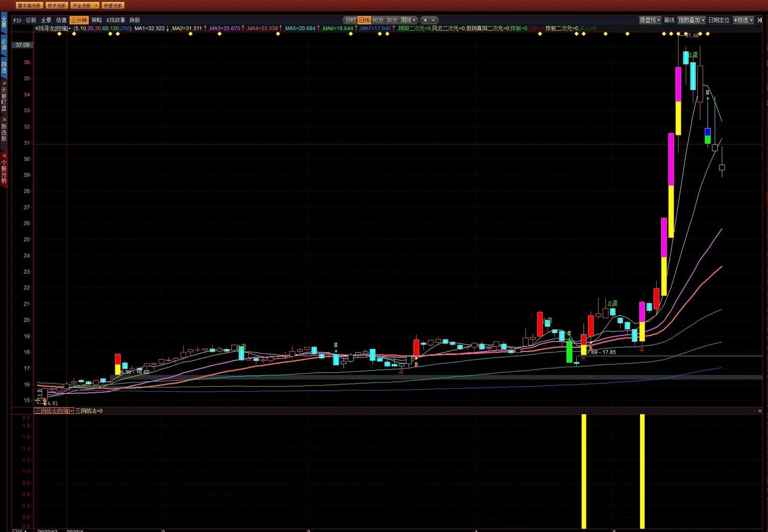The width and height of the screenshot is (768, 532).
Task: Open 三阴战法[自编] indicator dropdown
Action: pos(54,411)
